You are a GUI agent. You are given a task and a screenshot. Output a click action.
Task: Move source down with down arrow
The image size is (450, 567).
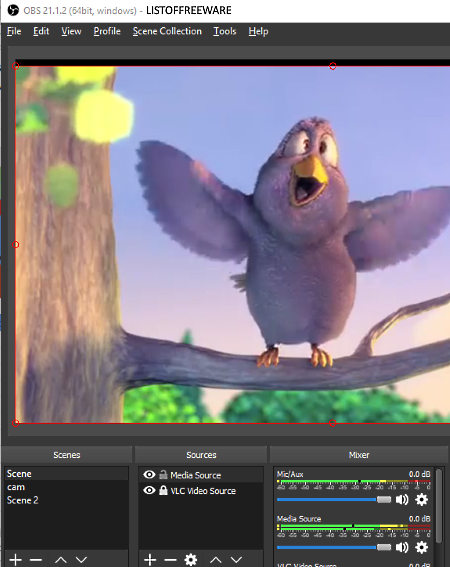(x=237, y=560)
